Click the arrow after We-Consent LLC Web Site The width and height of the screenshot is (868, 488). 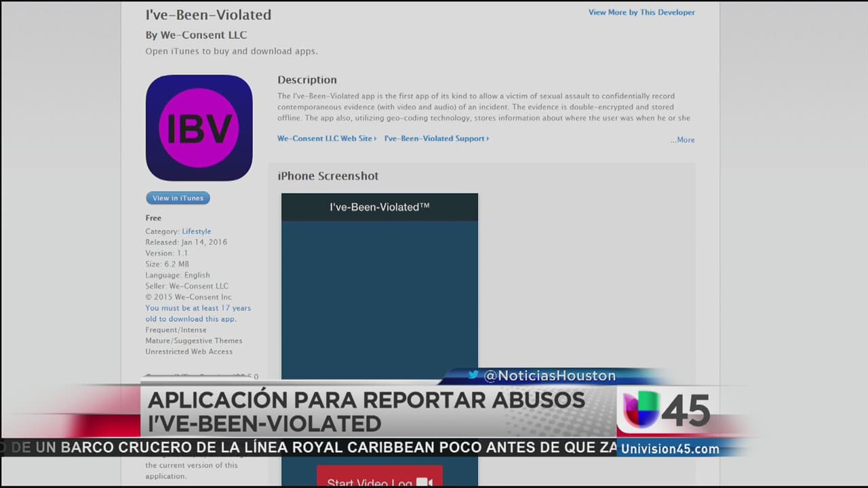pyautogui.click(x=376, y=139)
